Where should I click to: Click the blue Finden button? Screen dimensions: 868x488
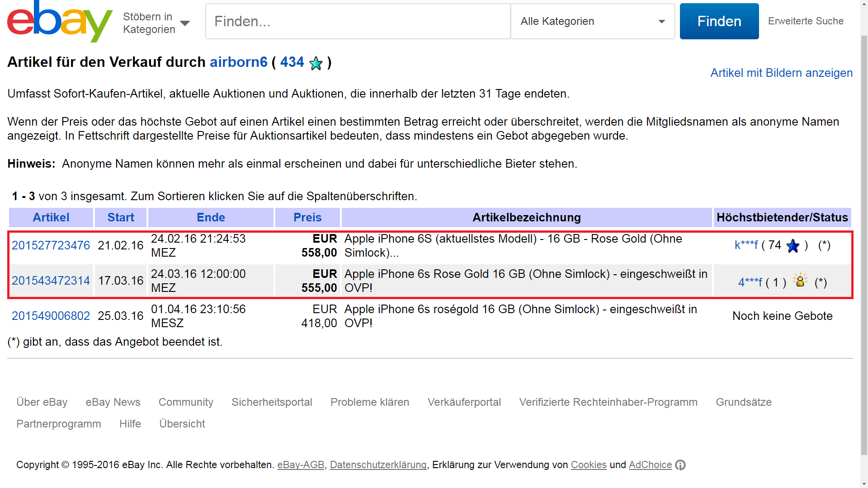[x=719, y=21]
